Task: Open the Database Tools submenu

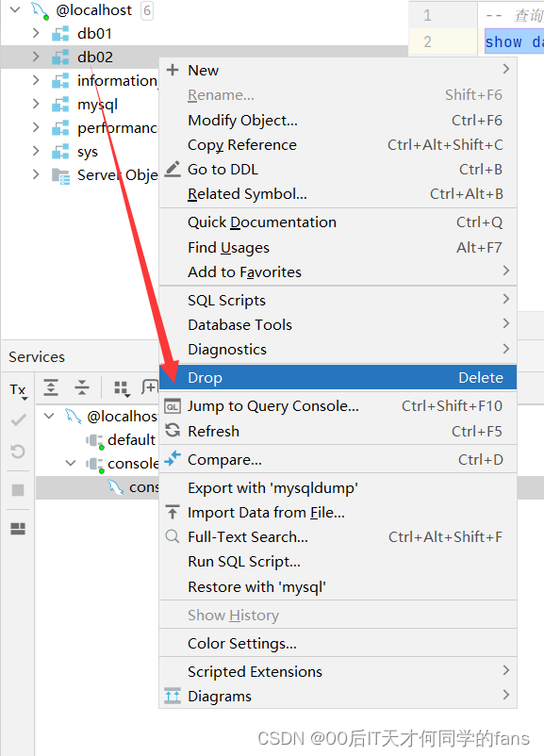Action: coord(338,324)
